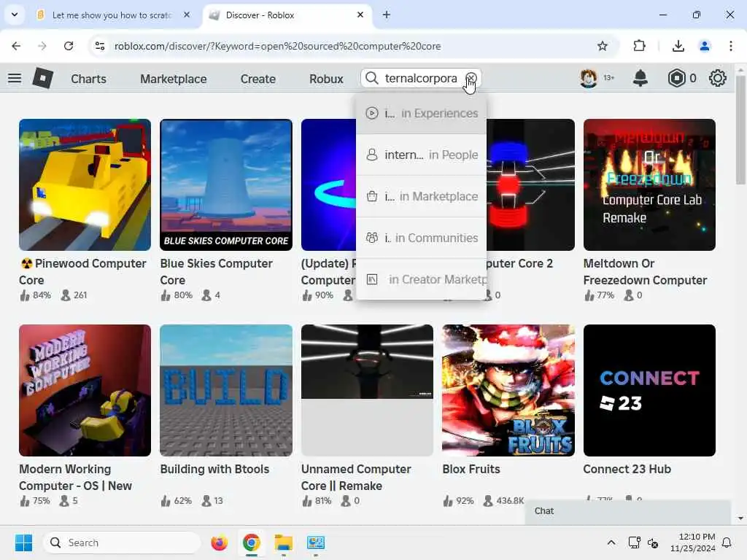747x560 pixels.
Task: Click the Chrome taskbar icon
Action: [x=251, y=542]
